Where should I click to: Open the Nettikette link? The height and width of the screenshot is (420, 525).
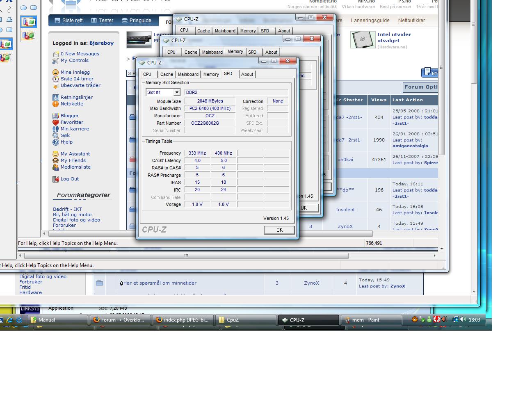(72, 104)
